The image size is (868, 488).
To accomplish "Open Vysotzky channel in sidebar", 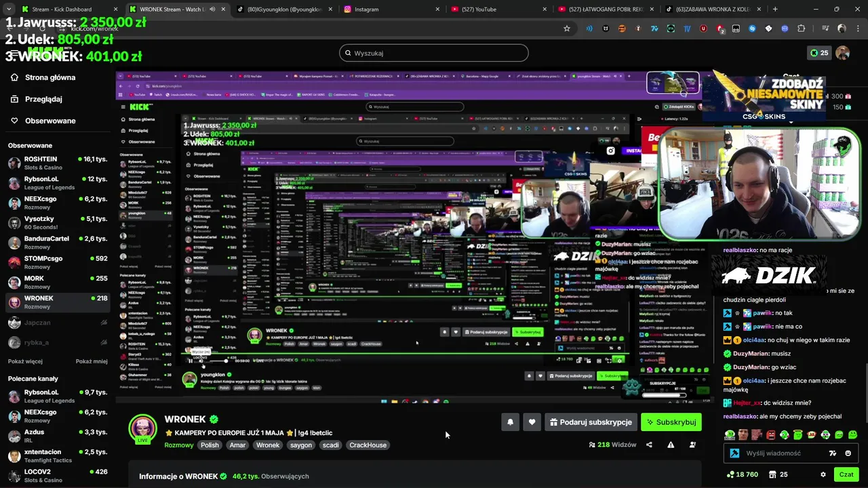I will coord(58,223).
